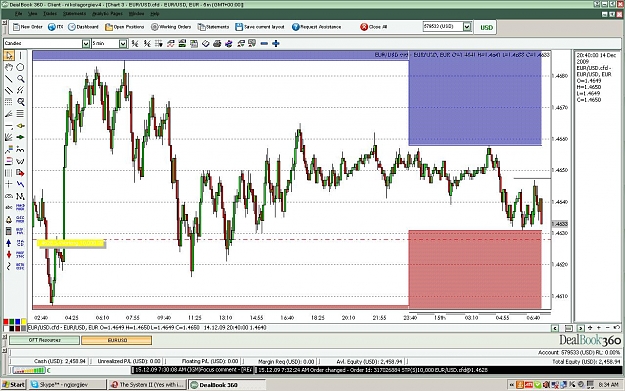The height and width of the screenshot is (391, 625).
Task: Open the Help menu
Action: click(155, 14)
